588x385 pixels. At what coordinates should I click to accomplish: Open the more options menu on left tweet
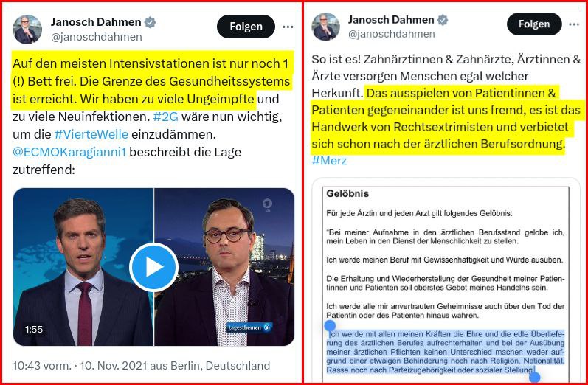[288, 27]
